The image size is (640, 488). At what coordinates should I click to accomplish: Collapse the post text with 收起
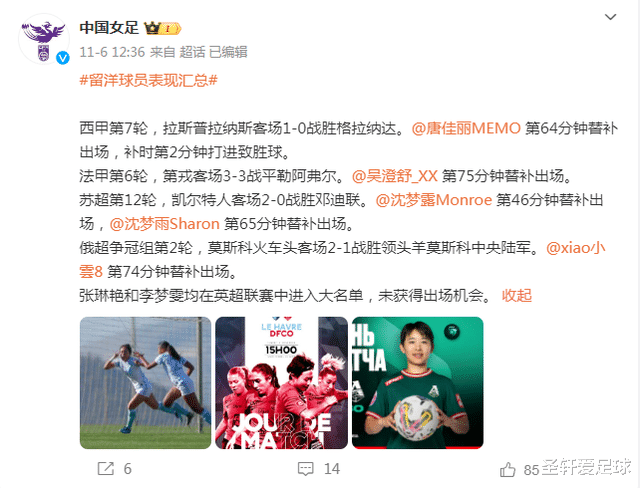coord(516,295)
